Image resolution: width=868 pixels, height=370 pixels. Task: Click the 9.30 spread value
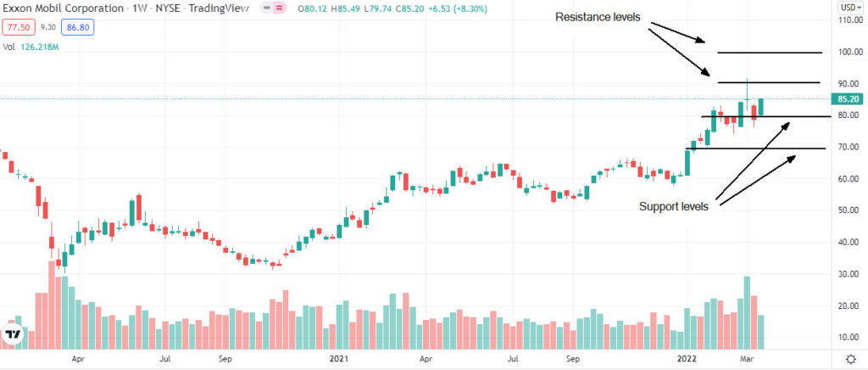click(47, 26)
